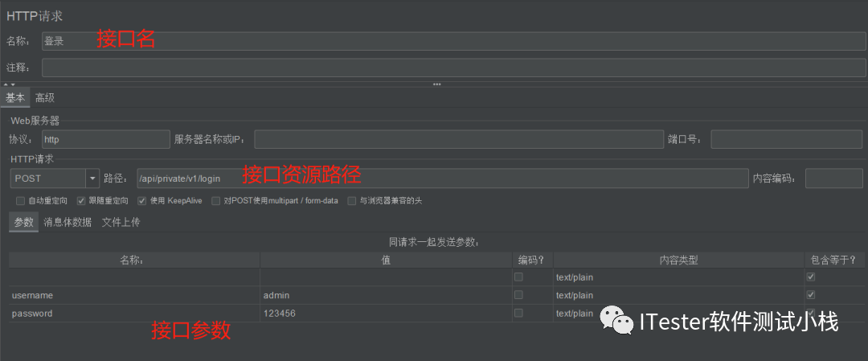Toggle 包含等于 checkbox in the empty first row
The width and height of the screenshot is (868, 361).
(811, 277)
